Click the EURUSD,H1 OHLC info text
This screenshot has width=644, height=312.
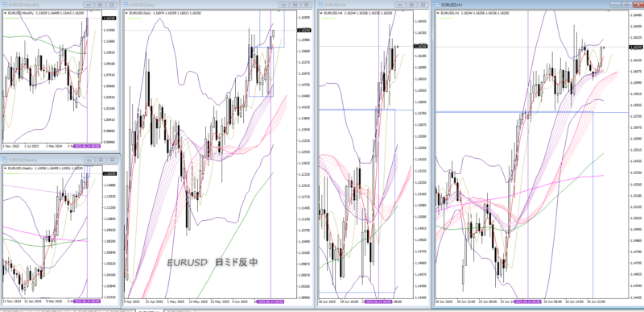476,14
